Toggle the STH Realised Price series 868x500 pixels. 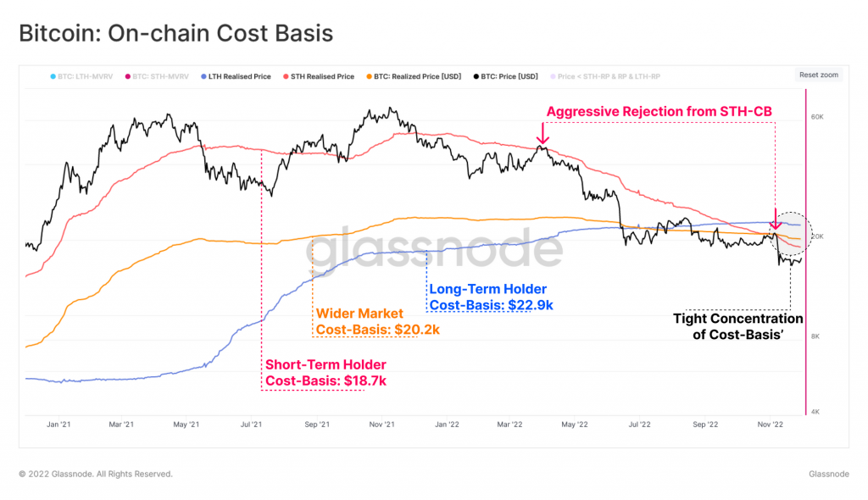click(322, 76)
